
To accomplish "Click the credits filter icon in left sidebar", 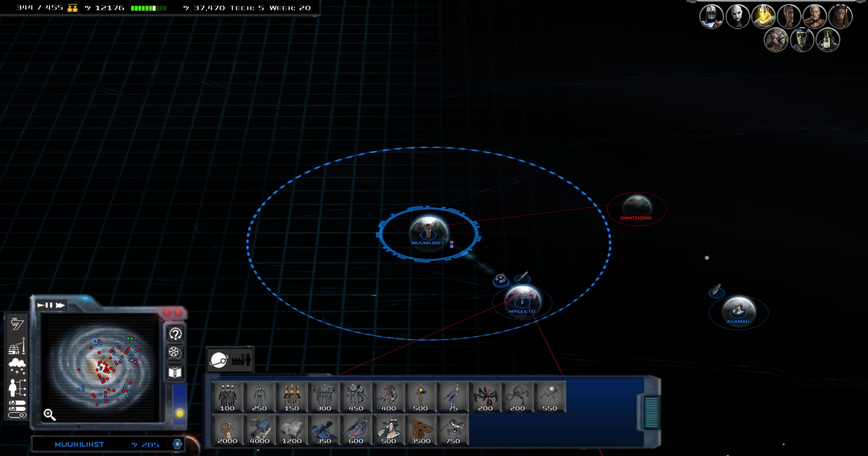I will pos(17,323).
